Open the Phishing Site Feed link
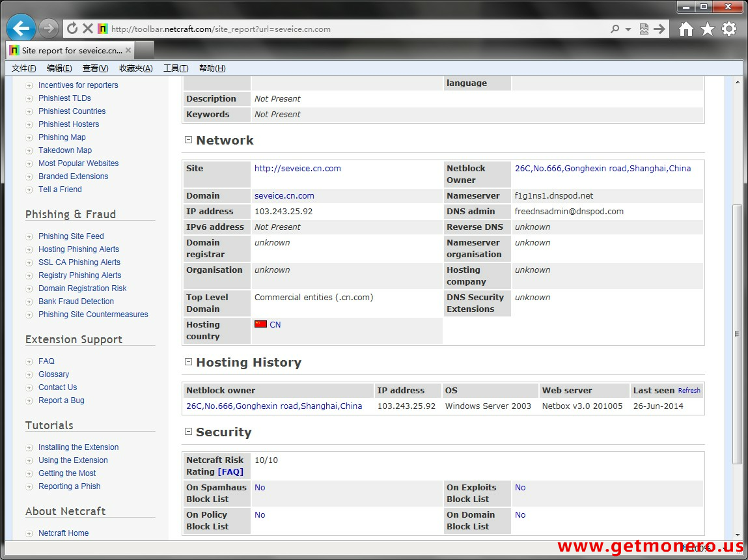The image size is (748, 560). coord(71,236)
